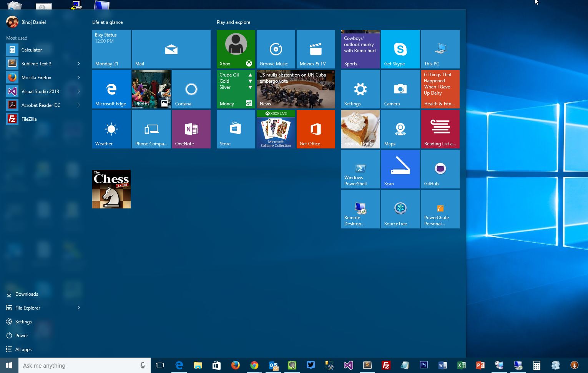
Task: Open the Weather tile
Action: [x=111, y=129]
